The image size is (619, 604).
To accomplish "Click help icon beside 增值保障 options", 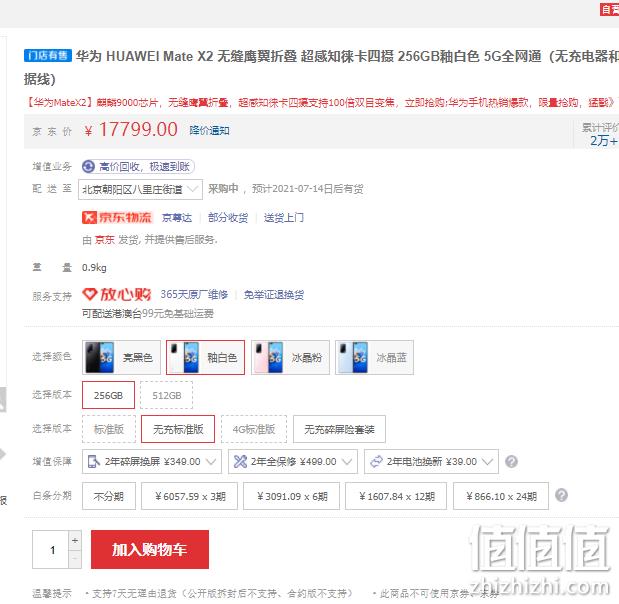I will point(511,461).
